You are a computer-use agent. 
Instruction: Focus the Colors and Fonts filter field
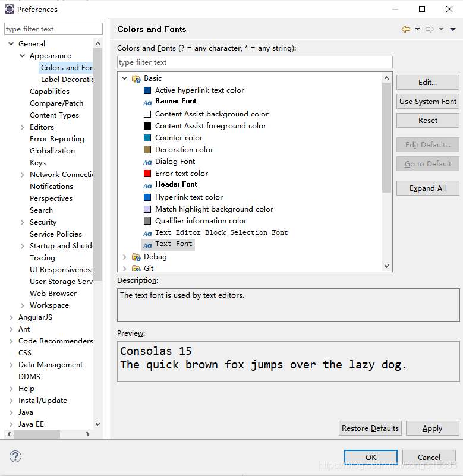[255, 62]
